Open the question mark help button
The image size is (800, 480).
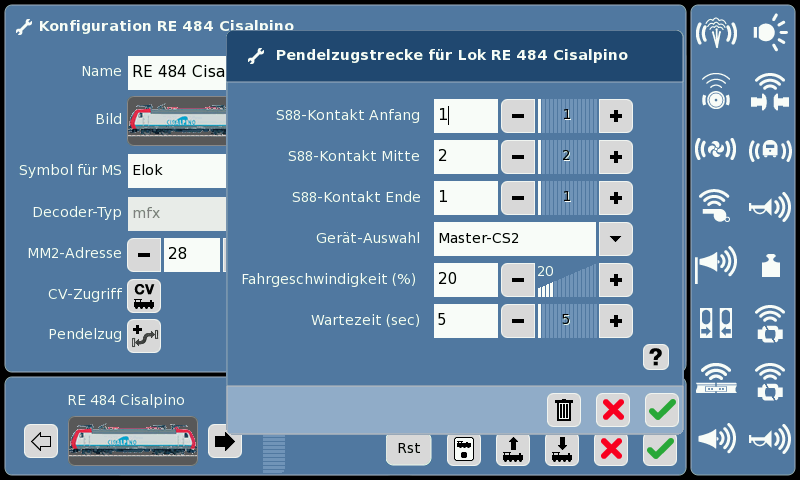(x=656, y=356)
